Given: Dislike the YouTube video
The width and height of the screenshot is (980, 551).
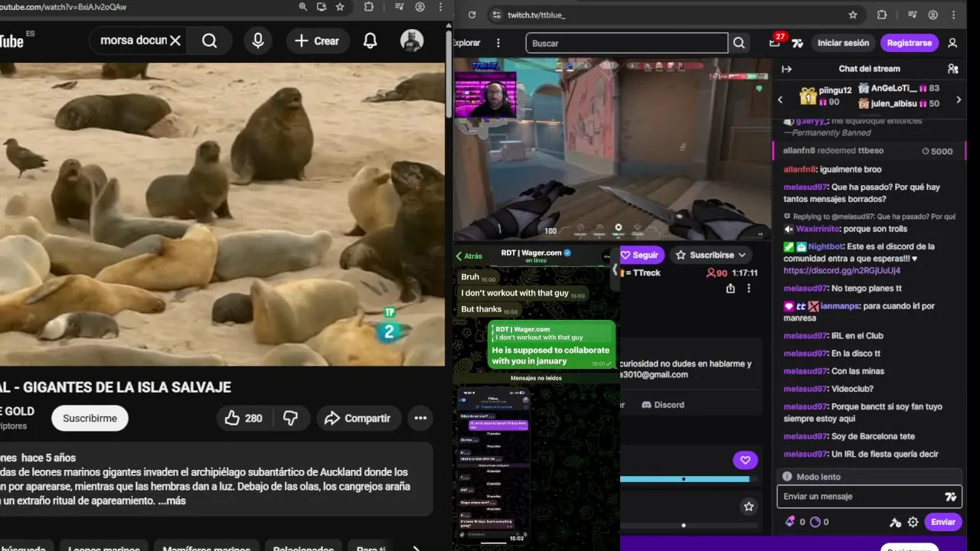Looking at the screenshot, I should [291, 418].
